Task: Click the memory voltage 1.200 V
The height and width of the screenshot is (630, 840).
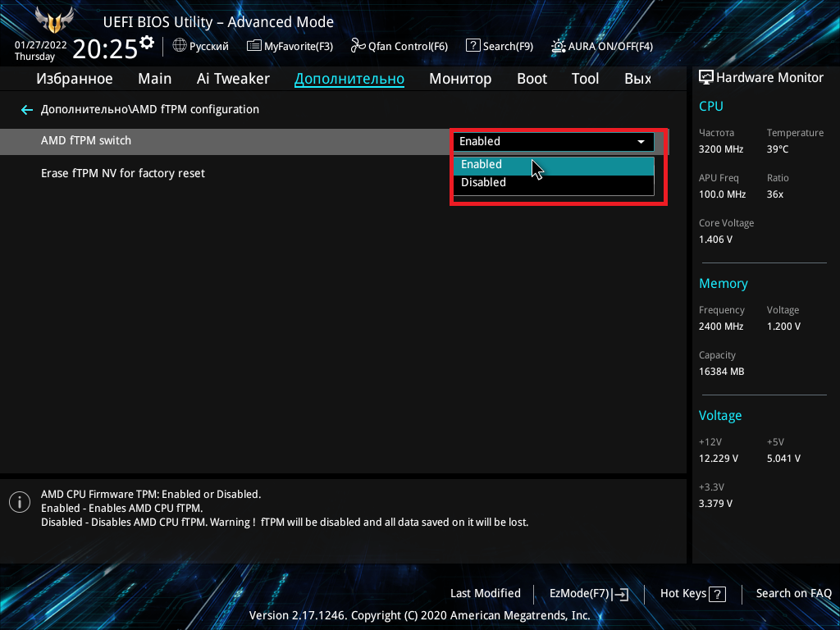Action: click(x=783, y=326)
